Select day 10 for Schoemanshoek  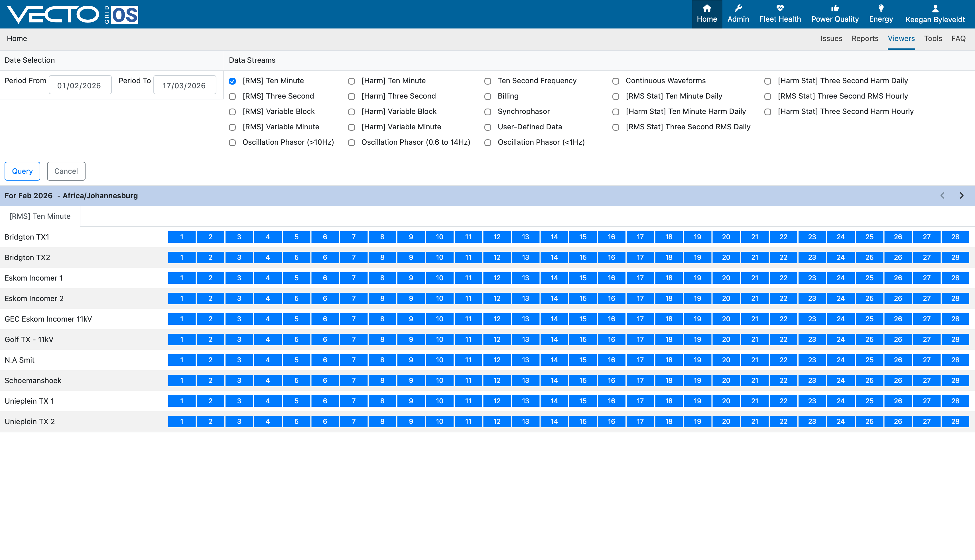439,380
